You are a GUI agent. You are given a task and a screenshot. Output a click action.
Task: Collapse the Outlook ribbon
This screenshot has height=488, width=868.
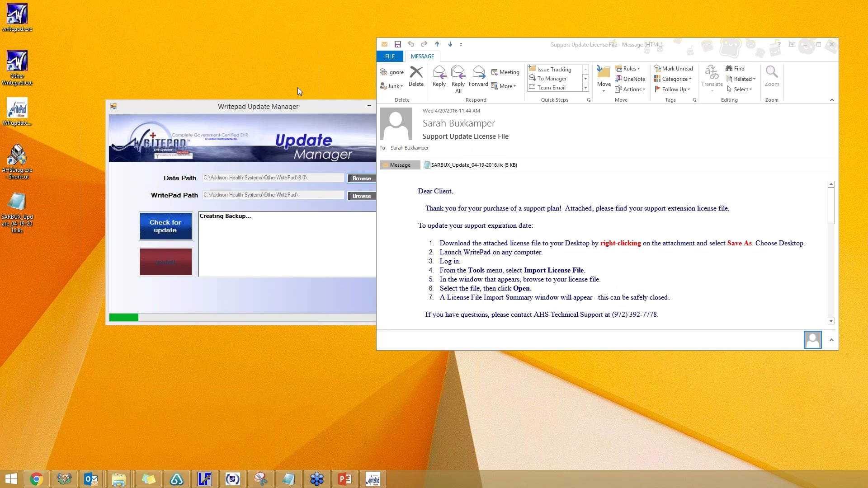(x=832, y=100)
